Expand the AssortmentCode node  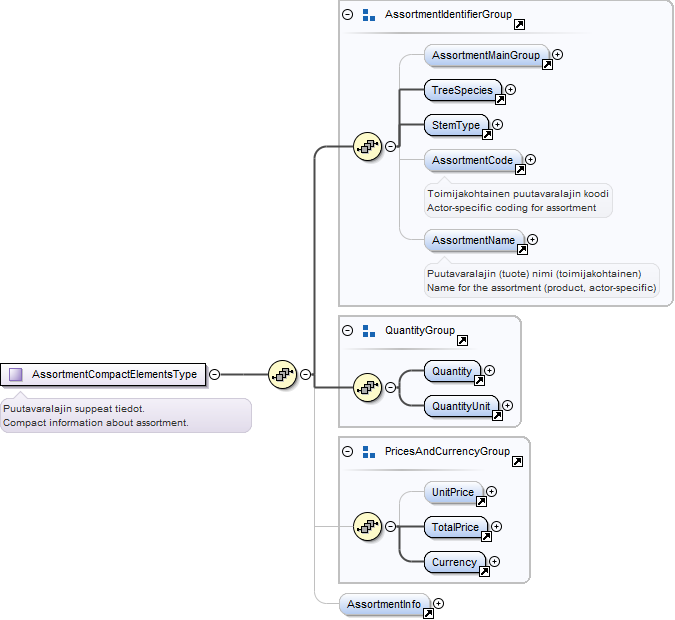pos(530,160)
